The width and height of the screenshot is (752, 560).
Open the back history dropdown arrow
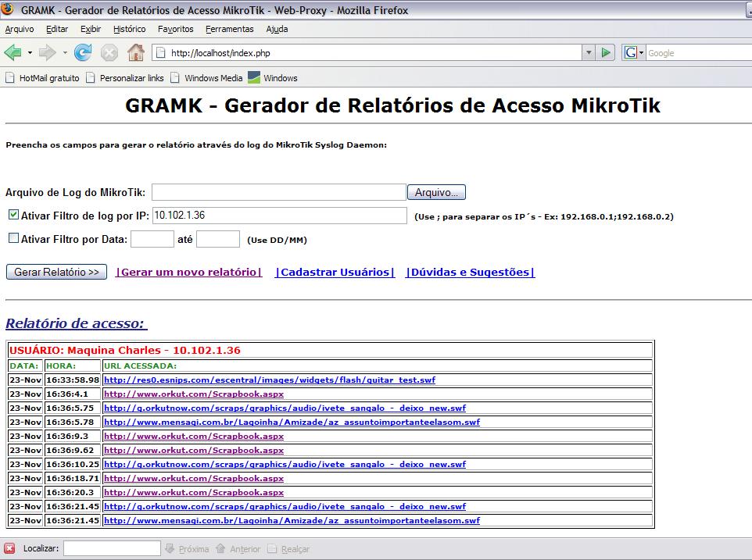[x=30, y=52]
